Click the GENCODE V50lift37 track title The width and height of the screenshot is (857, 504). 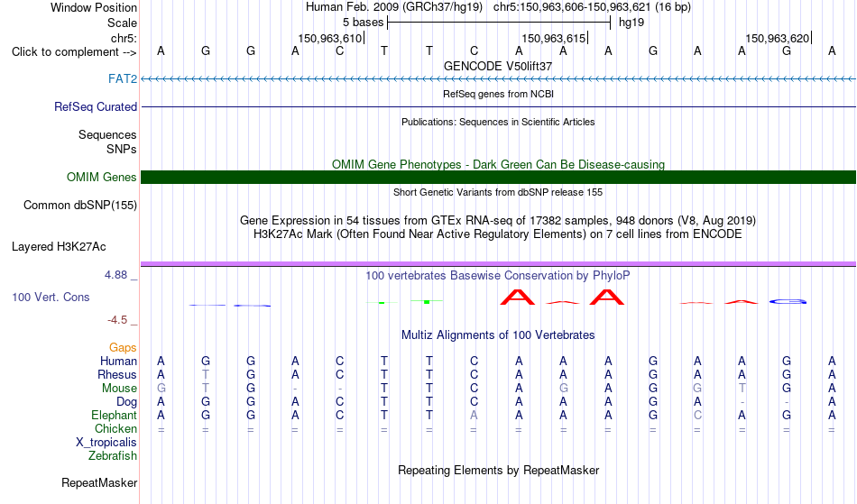coord(498,66)
